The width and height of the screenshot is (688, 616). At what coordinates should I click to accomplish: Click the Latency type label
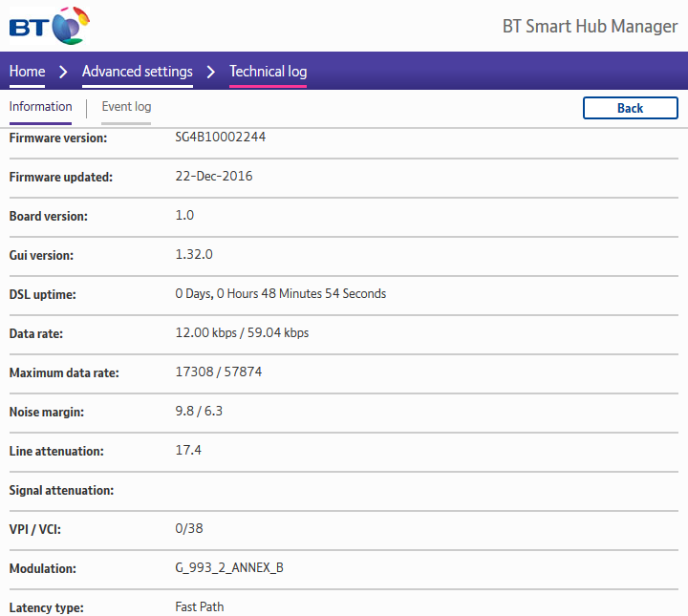click(47, 607)
